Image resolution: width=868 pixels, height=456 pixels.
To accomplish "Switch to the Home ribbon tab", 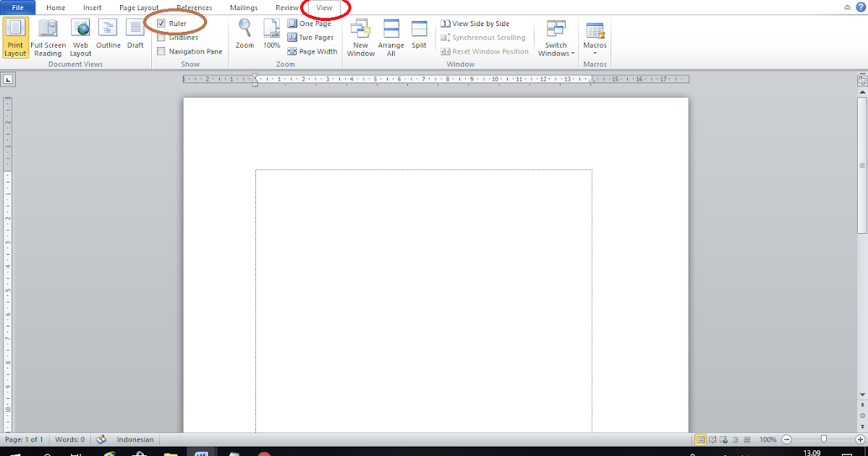I will 56,7.
